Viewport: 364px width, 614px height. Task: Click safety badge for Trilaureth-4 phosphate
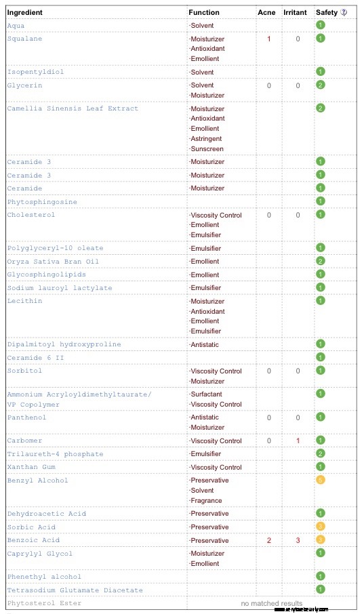321,453
